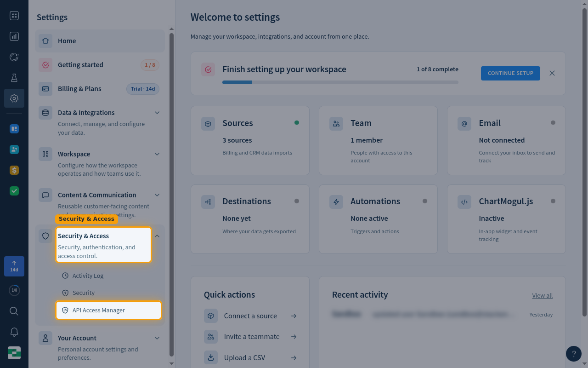588x368 pixels.
Task: Click the View all activity link
Action: click(543, 295)
